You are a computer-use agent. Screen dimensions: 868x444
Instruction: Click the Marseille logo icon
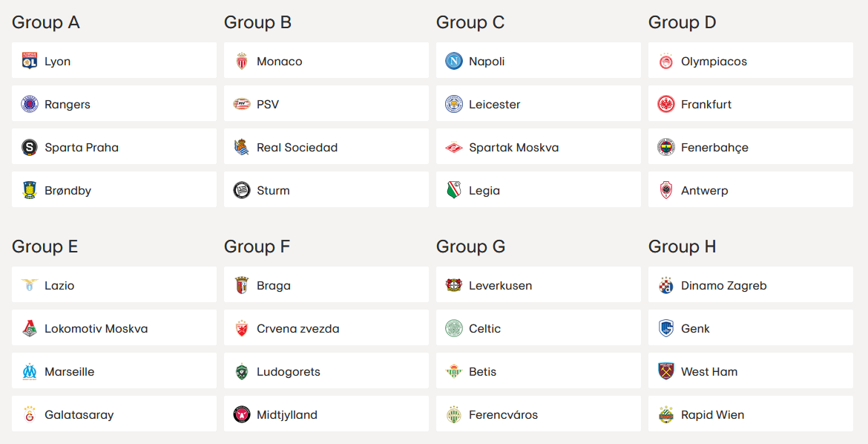point(30,371)
